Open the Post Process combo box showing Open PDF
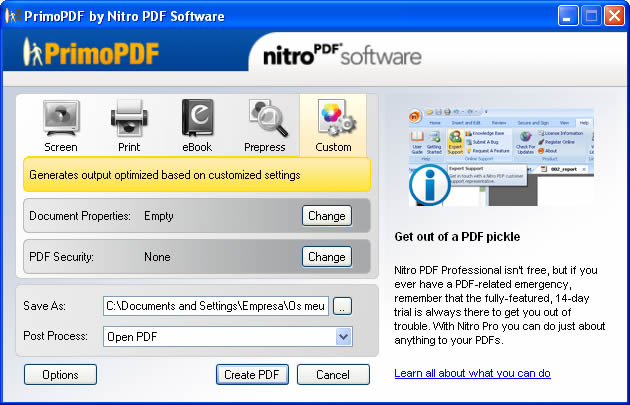 (228, 337)
